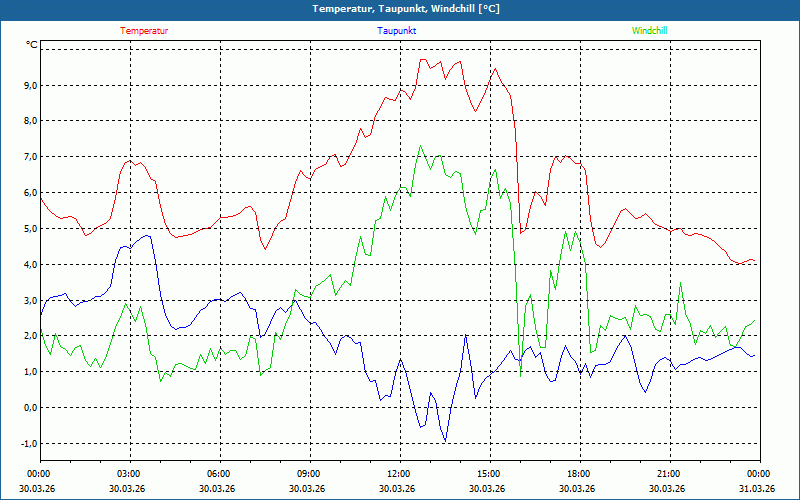Click the '31.03.26' date label
Viewport: 800px width, 500px height.
(x=757, y=488)
